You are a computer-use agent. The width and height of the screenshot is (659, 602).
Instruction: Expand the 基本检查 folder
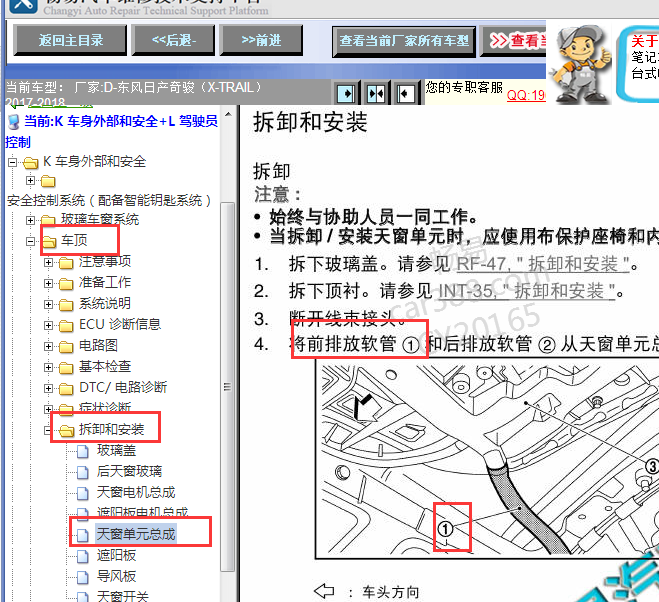[48, 367]
